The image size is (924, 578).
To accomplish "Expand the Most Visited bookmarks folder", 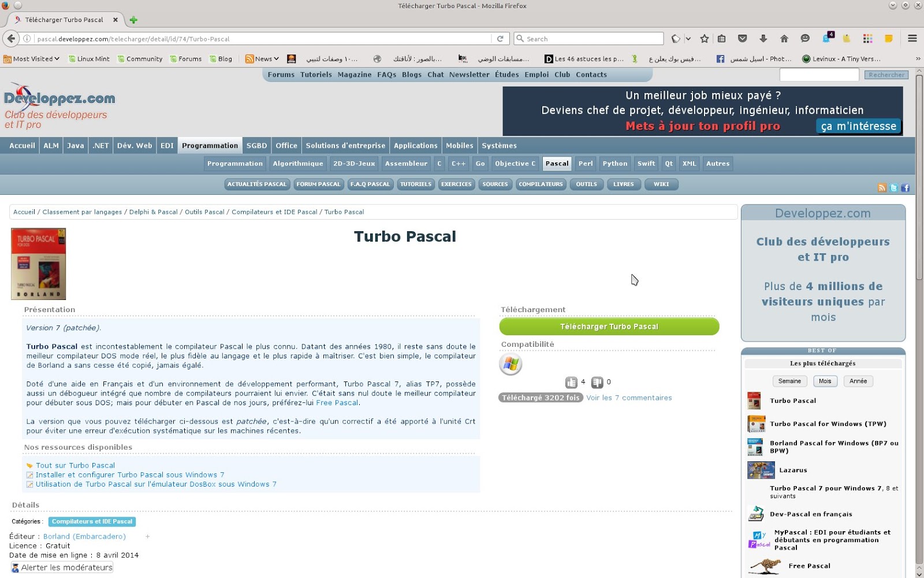I will (31, 59).
